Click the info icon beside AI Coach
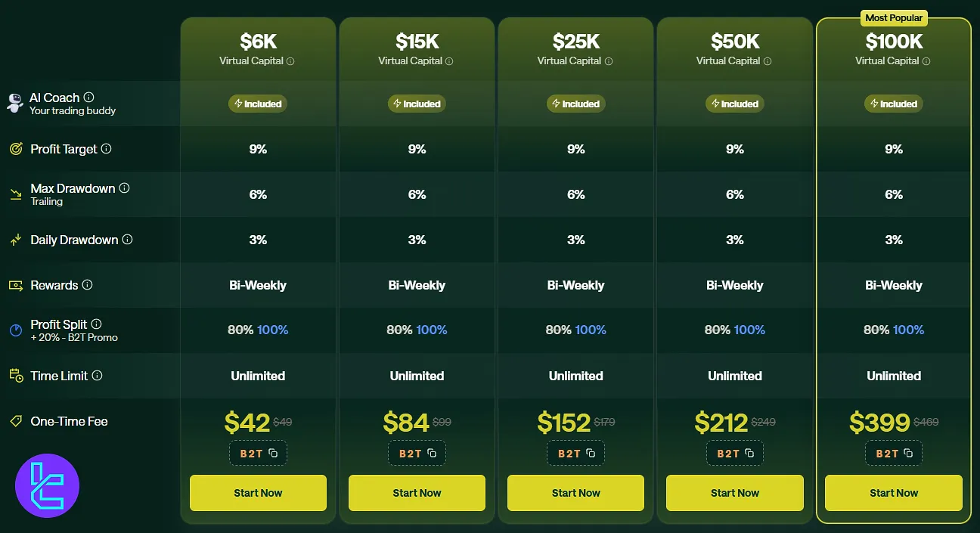The image size is (980, 533). tap(88, 97)
